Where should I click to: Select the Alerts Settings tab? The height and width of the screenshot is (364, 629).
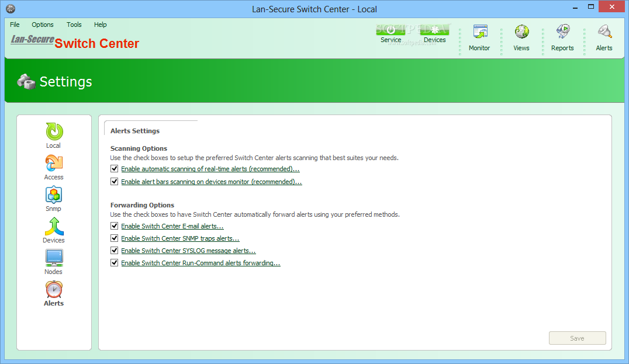[135, 131]
